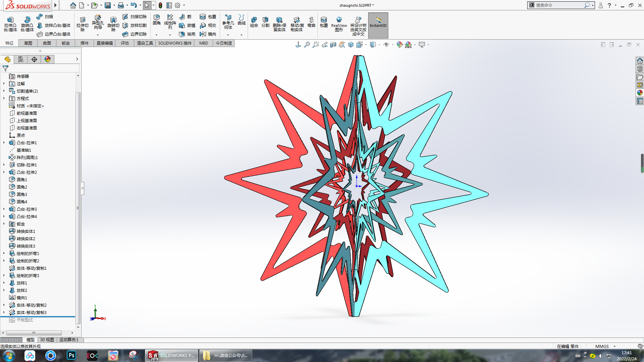Click the Shell tool (抽壳)
The width and height of the screenshot is (644, 362).
(187, 34)
